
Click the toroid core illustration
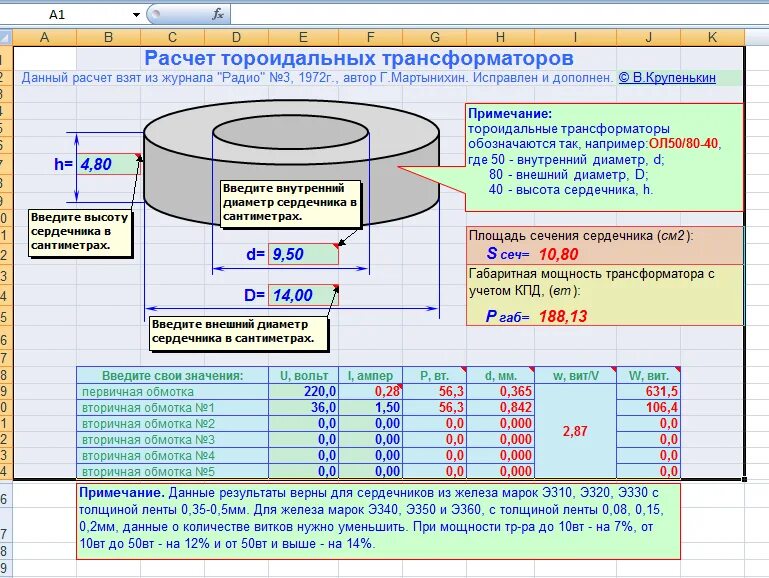[291, 162]
